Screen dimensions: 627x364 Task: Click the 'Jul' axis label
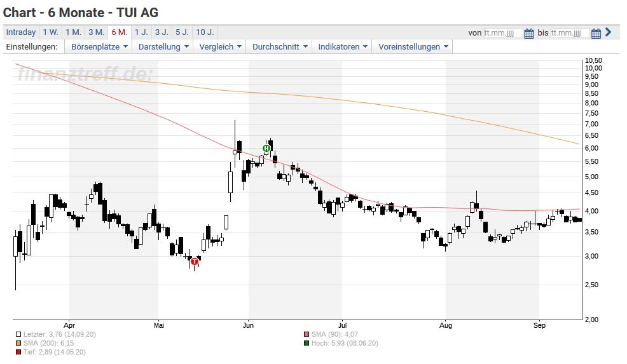coord(342,326)
